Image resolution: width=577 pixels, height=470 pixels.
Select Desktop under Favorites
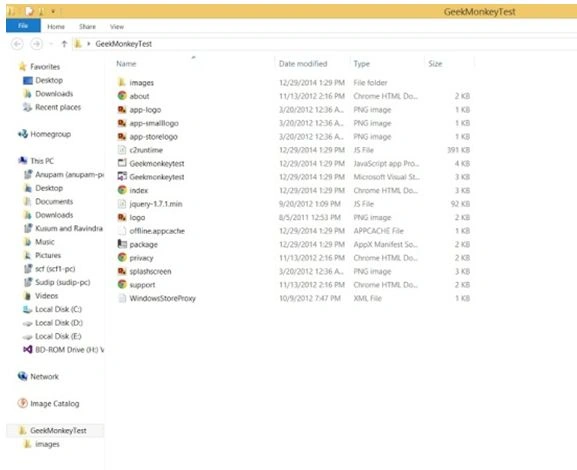point(49,80)
